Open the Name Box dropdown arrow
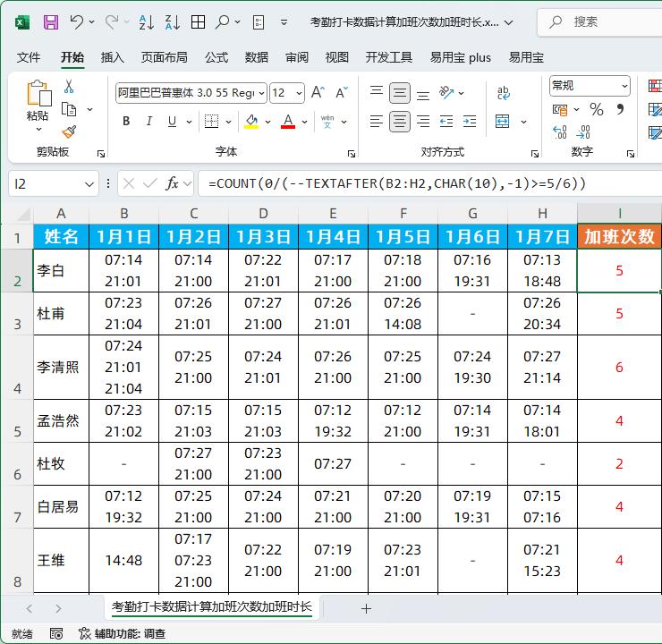The height and width of the screenshot is (644, 662). (89, 183)
